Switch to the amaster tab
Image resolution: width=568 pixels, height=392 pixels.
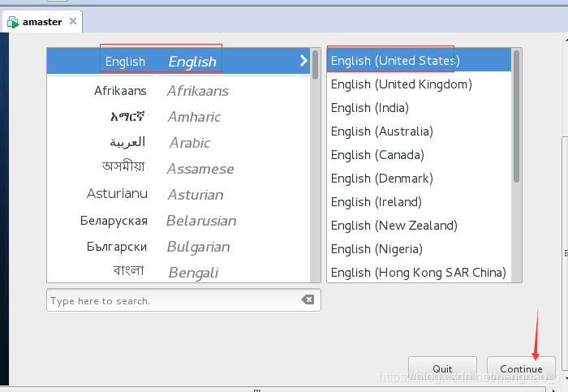tap(42, 22)
